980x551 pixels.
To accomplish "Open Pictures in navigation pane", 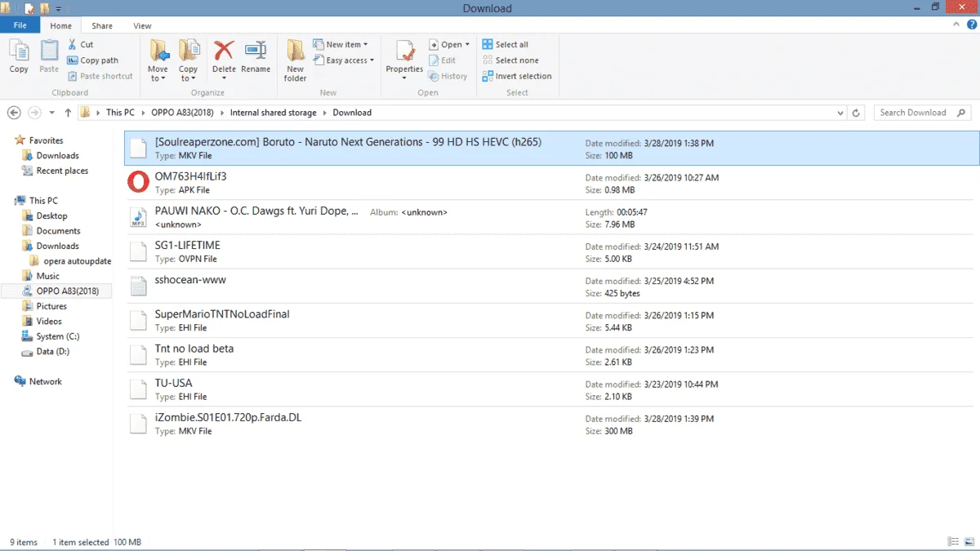I will pyautogui.click(x=51, y=306).
